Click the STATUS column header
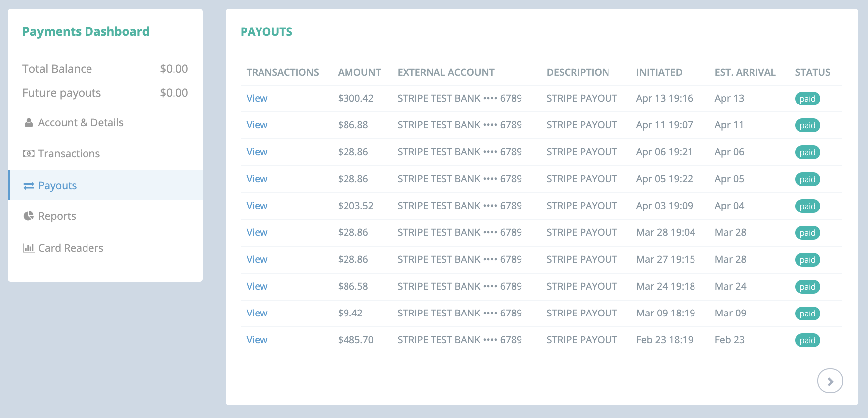The width and height of the screenshot is (868, 418). [x=813, y=72]
